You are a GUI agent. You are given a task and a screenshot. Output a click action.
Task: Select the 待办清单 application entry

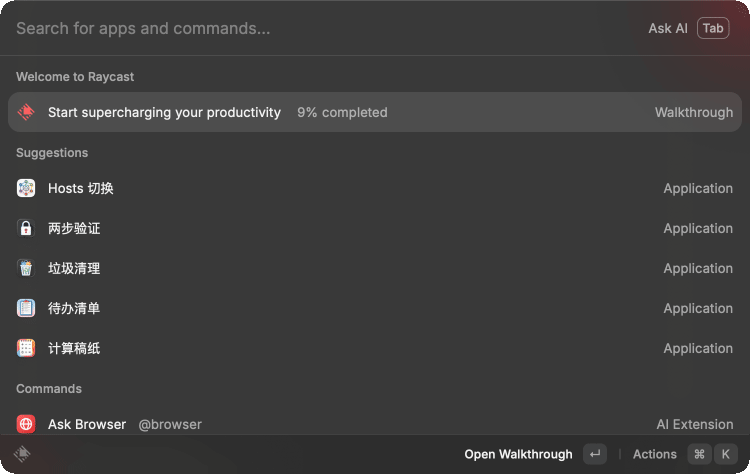375,308
